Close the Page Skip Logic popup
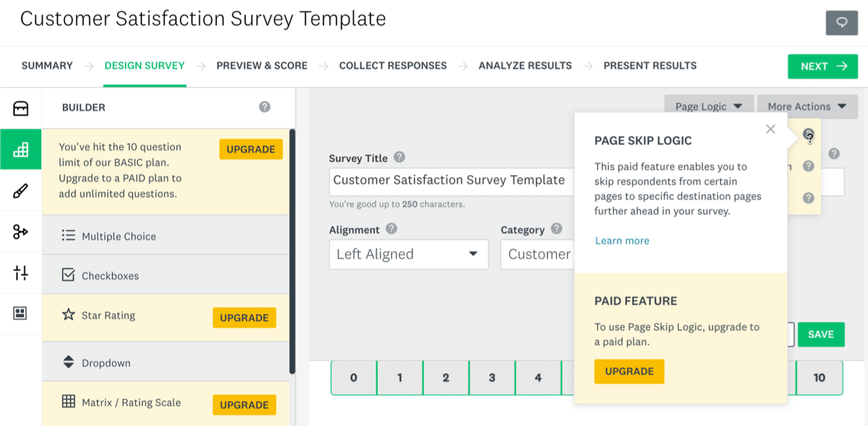 (x=771, y=129)
